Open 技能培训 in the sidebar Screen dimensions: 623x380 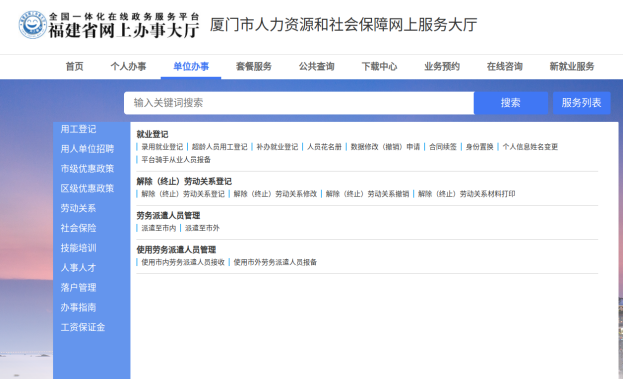(x=78, y=248)
